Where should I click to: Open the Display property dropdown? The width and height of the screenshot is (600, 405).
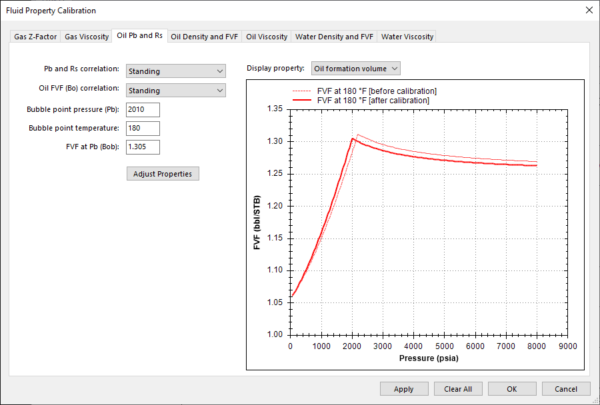point(356,68)
